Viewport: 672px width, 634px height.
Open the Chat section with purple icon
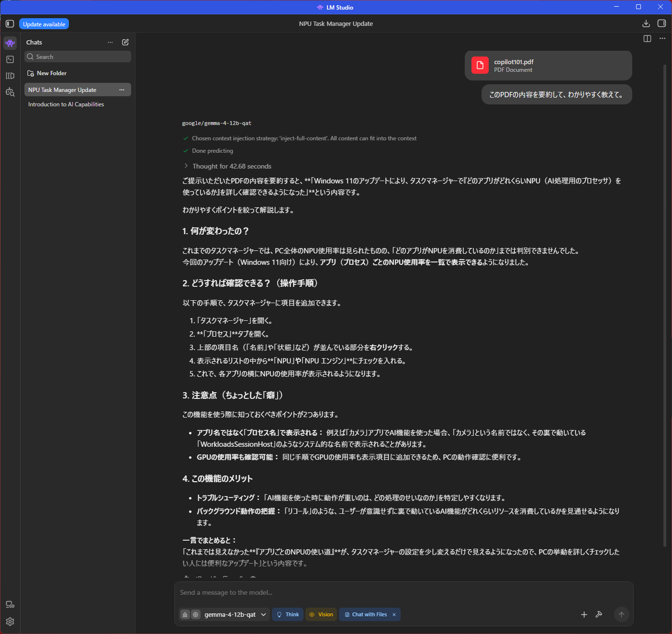pos(10,43)
